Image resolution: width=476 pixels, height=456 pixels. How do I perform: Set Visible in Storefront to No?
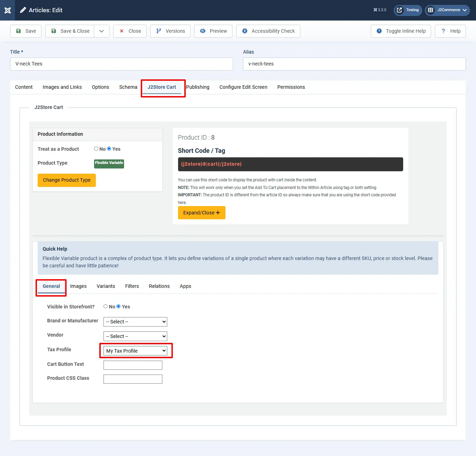point(106,306)
